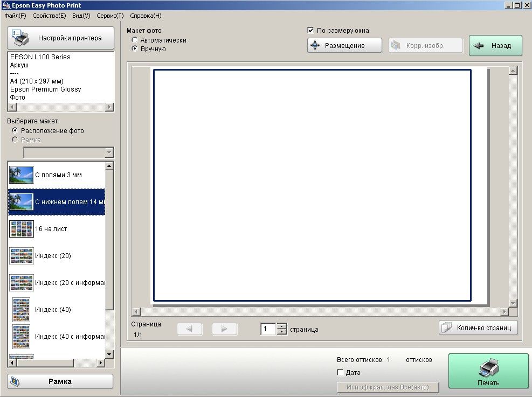Choose the 'Индекс (20)' layout thumbnail
Viewport: 532px width, 397px height.
tap(21, 256)
